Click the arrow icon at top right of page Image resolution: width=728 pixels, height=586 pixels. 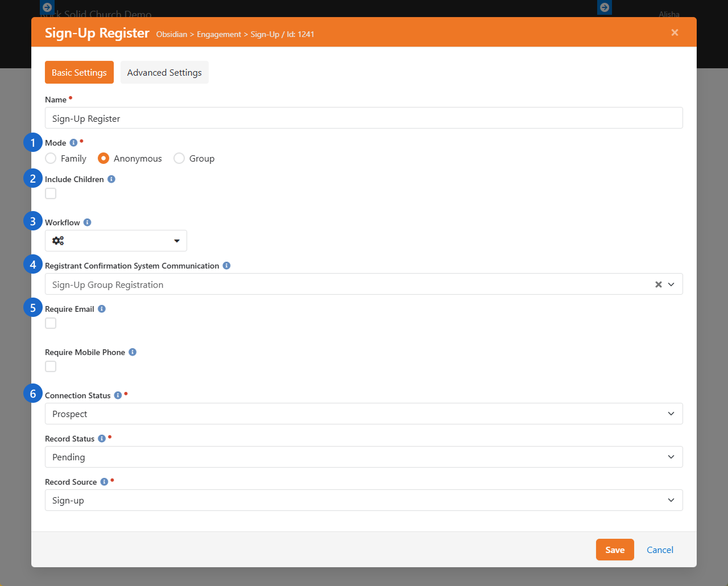point(605,7)
